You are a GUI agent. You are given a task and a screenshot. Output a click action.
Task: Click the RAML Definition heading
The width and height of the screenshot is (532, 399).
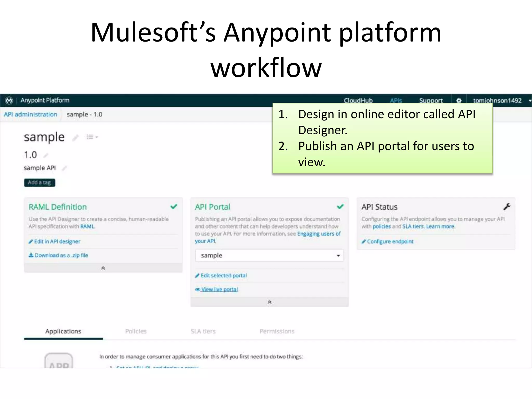(x=58, y=207)
